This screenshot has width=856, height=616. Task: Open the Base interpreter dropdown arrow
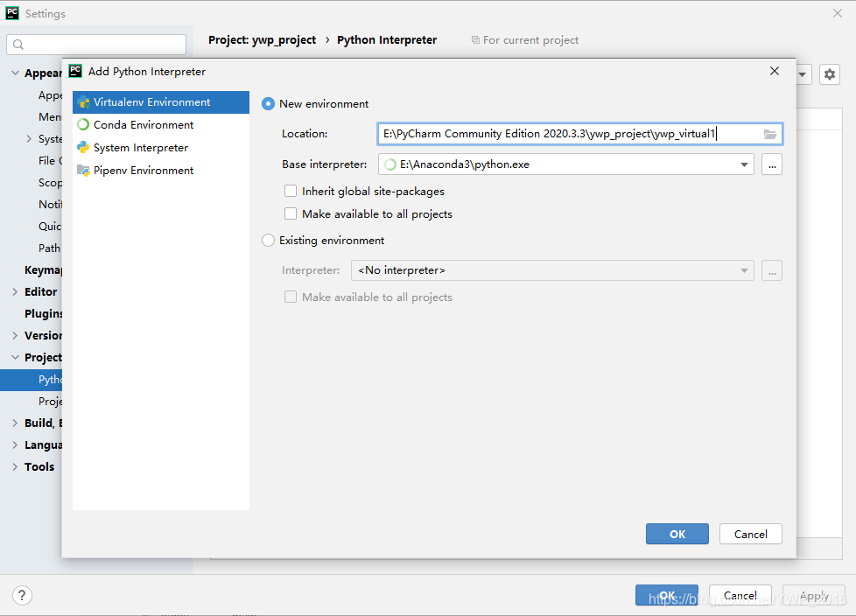click(x=744, y=164)
